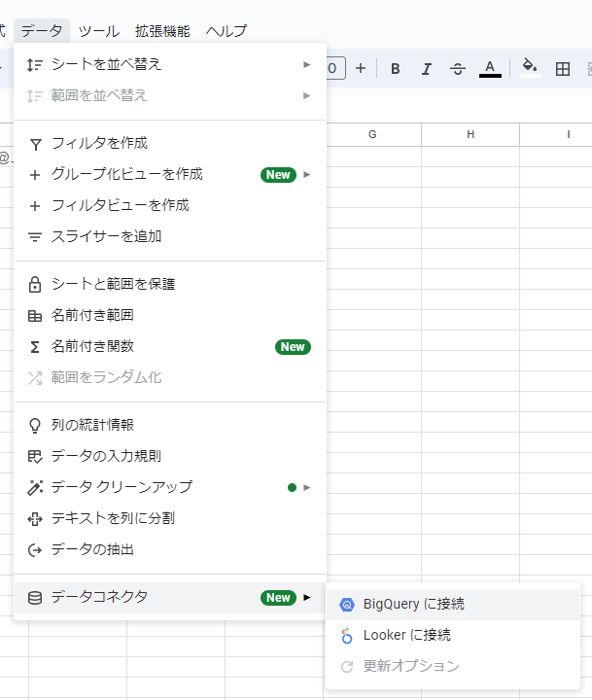Click the database icon for データコネクタ

click(x=35, y=598)
